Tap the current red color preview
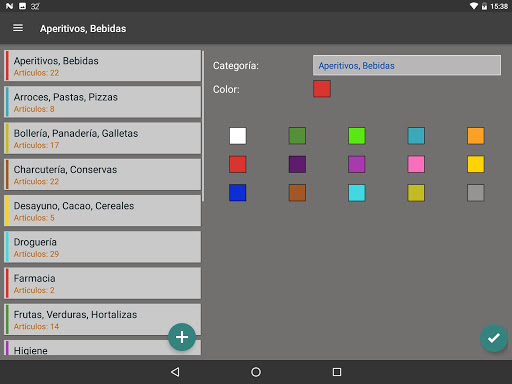This screenshot has height=384, width=512. pyautogui.click(x=322, y=89)
